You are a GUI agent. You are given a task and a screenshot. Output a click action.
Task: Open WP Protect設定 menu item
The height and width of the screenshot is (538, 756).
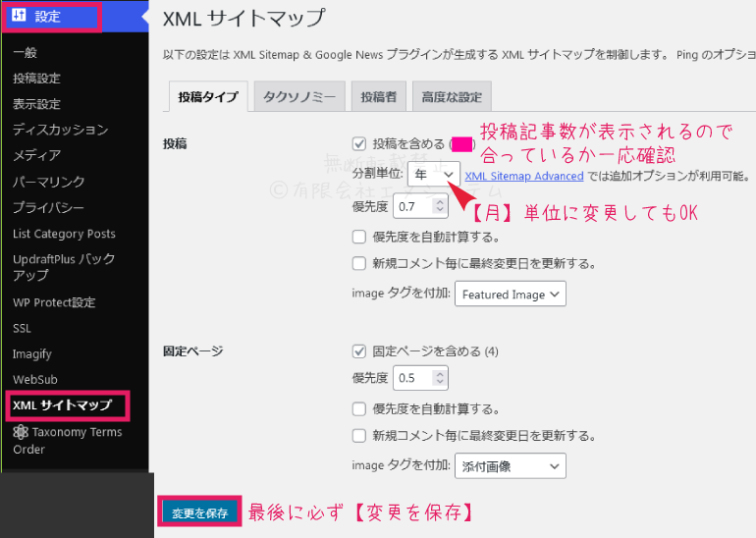click(x=54, y=302)
